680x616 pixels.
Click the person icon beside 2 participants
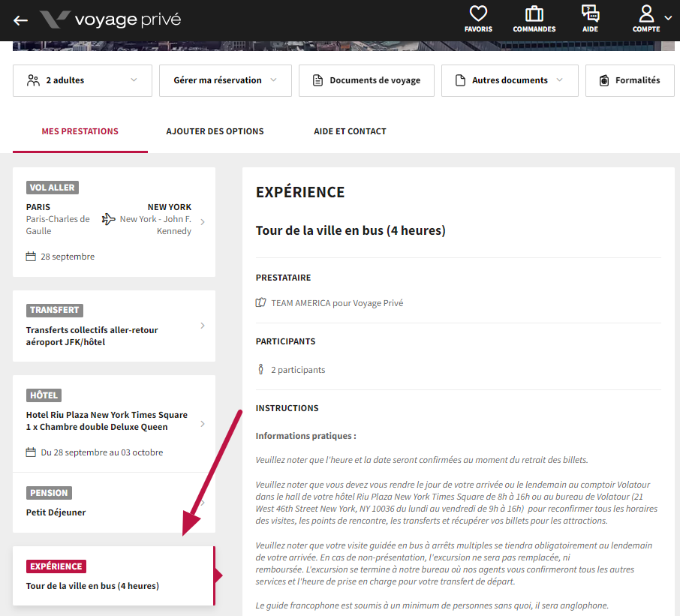pyautogui.click(x=260, y=369)
